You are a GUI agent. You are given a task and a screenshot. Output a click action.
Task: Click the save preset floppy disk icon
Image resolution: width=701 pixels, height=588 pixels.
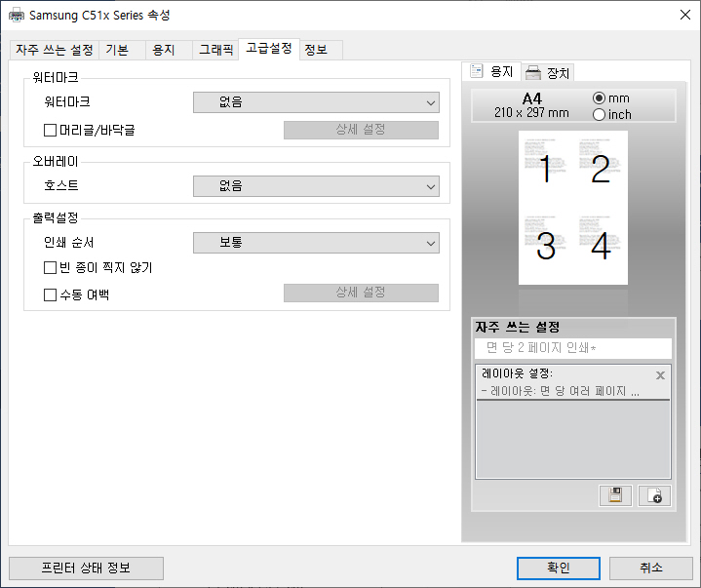[x=615, y=495]
